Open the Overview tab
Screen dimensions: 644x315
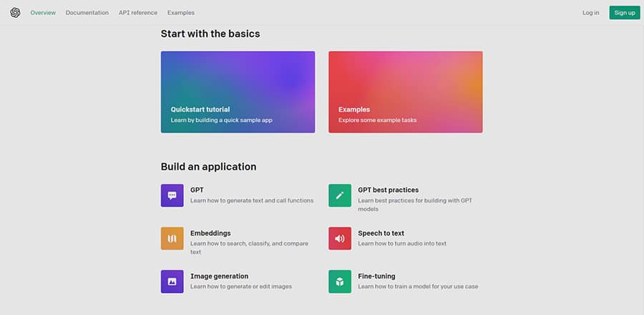pyautogui.click(x=43, y=13)
